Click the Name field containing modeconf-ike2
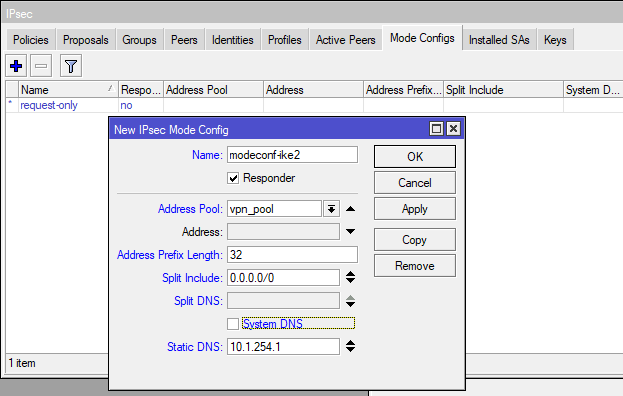This screenshot has height=396, width=623. tap(292, 155)
